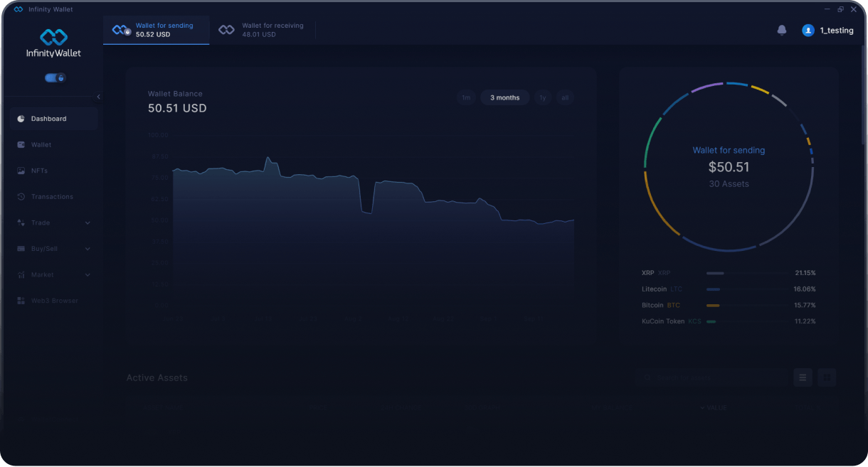The width and height of the screenshot is (868, 467).
Task: Expand the Trade submenu chevron
Action: (88, 222)
